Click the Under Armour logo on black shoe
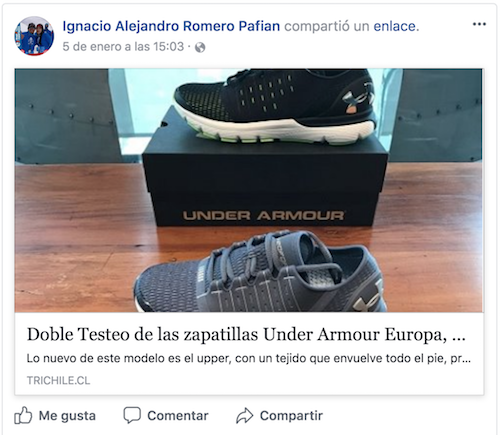500x435 pixels. click(358, 98)
